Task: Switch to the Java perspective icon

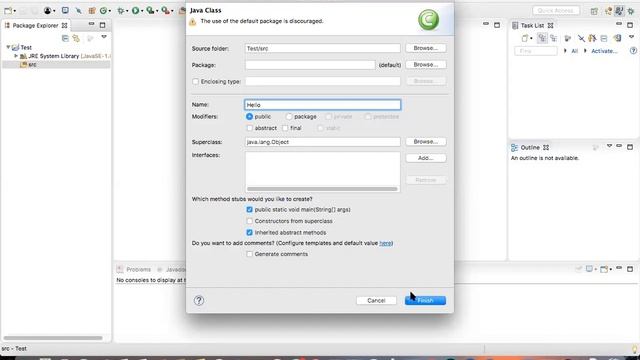Action: coord(620,11)
